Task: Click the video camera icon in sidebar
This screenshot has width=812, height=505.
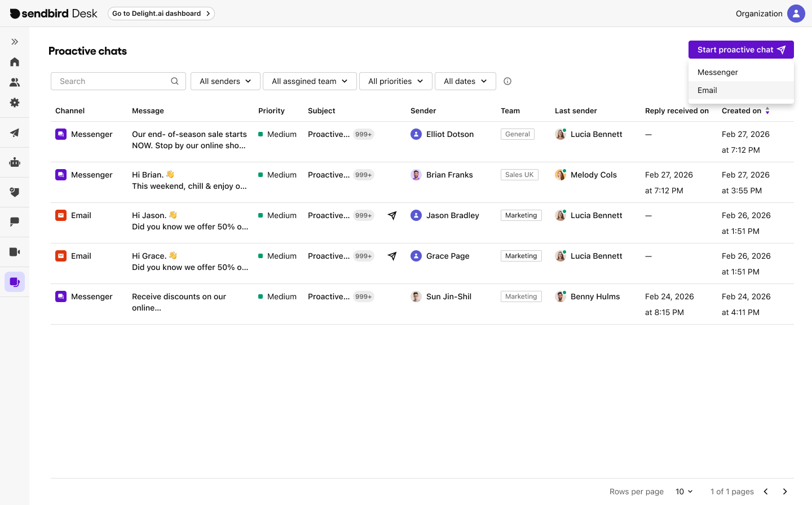Action: 15,252
